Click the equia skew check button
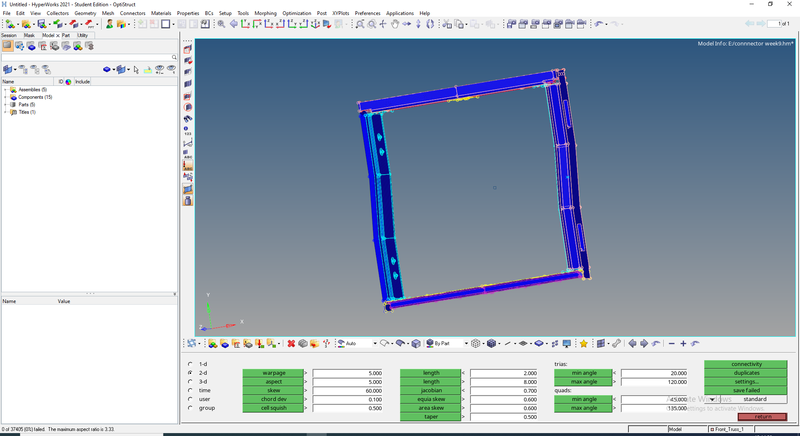 point(431,399)
